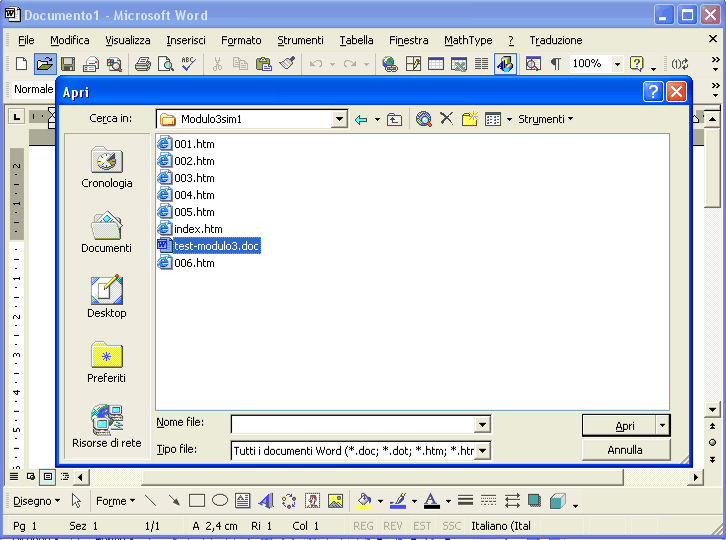Click the Columns toolbar icon

click(x=482, y=63)
